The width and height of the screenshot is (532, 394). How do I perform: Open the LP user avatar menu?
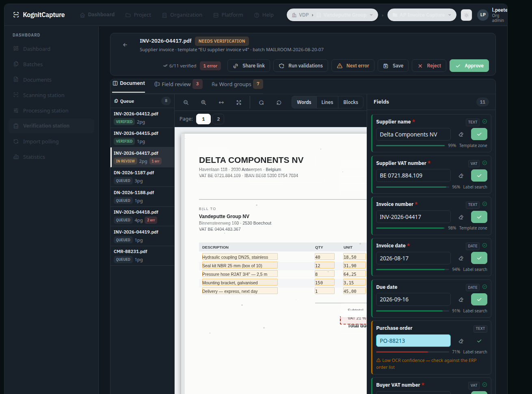click(483, 15)
